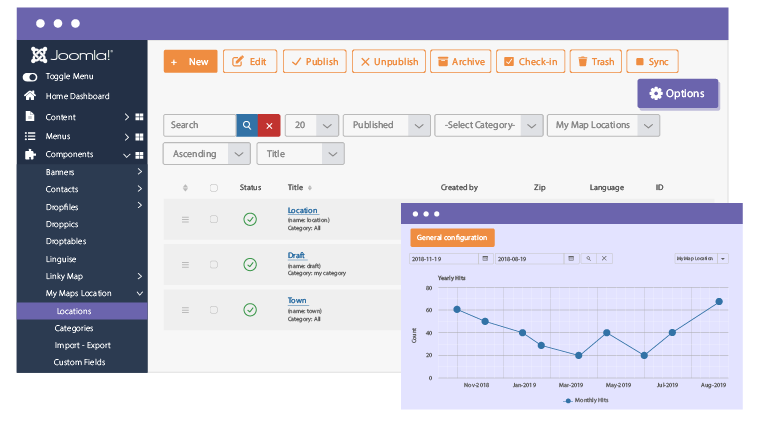Image resolution: width=761 pixels, height=421 pixels.
Task: Tick the select-all checkbox in table header
Action: click(214, 187)
